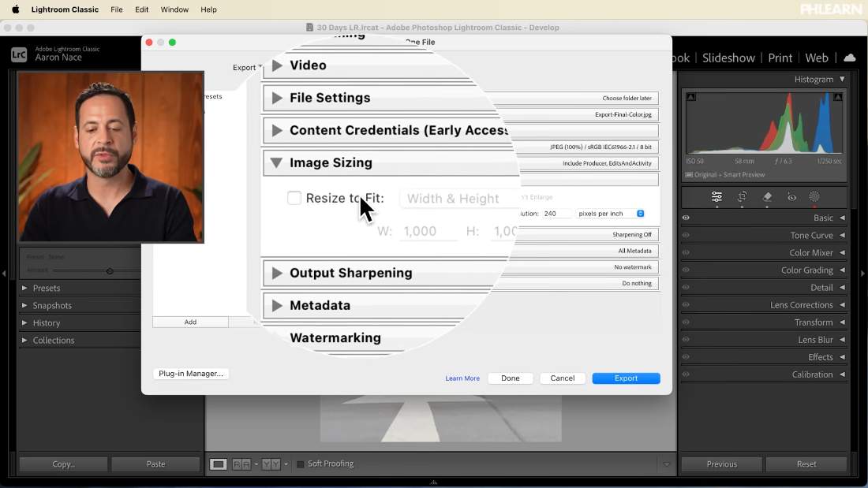Expand the Collections panel
The image size is (868, 488).
(x=24, y=341)
